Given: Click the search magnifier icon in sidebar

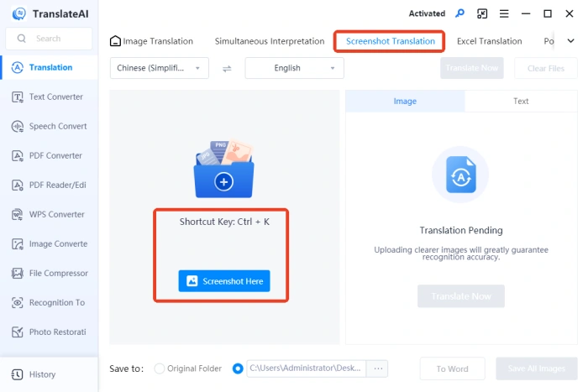Looking at the screenshot, I should (x=22, y=39).
